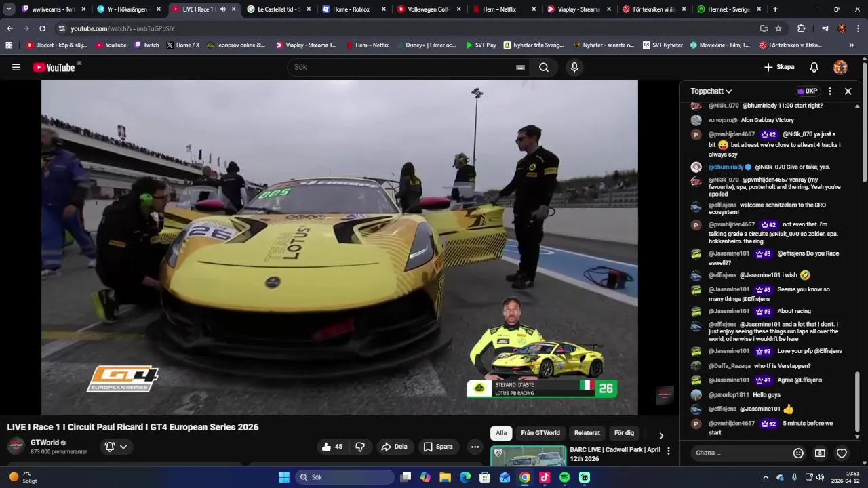Open the SVT Play bookmark
This screenshot has height=488, width=868.
(481, 45)
